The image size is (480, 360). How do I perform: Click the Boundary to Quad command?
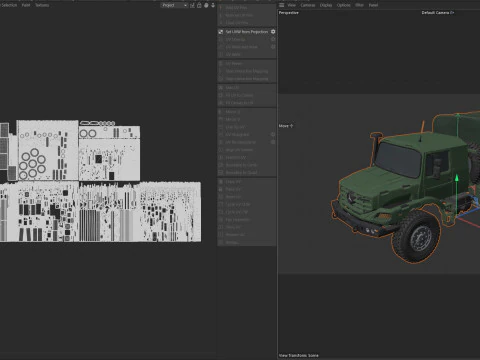click(x=241, y=173)
